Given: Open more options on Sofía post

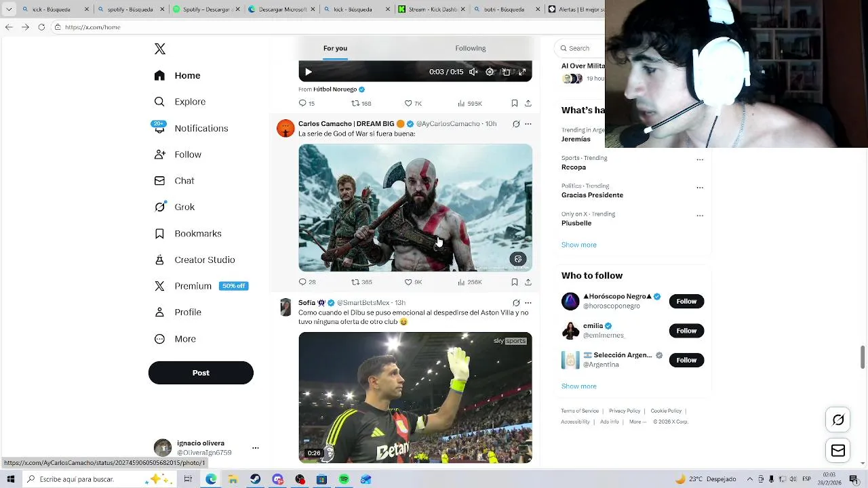Looking at the screenshot, I should point(528,303).
